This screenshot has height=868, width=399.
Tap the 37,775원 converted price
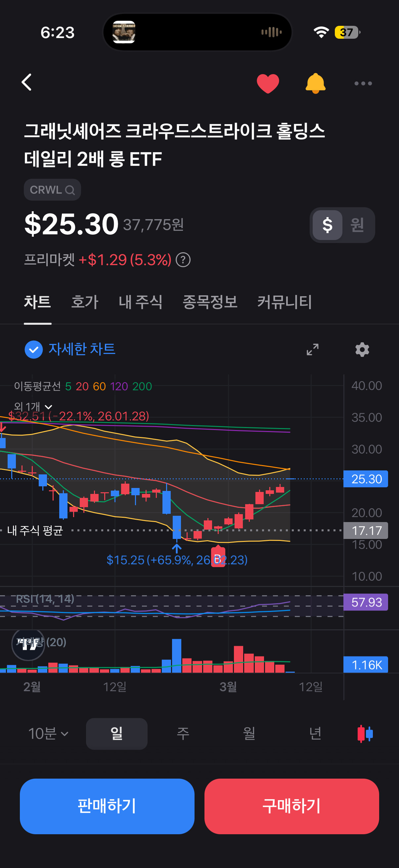click(x=154, y=225)
